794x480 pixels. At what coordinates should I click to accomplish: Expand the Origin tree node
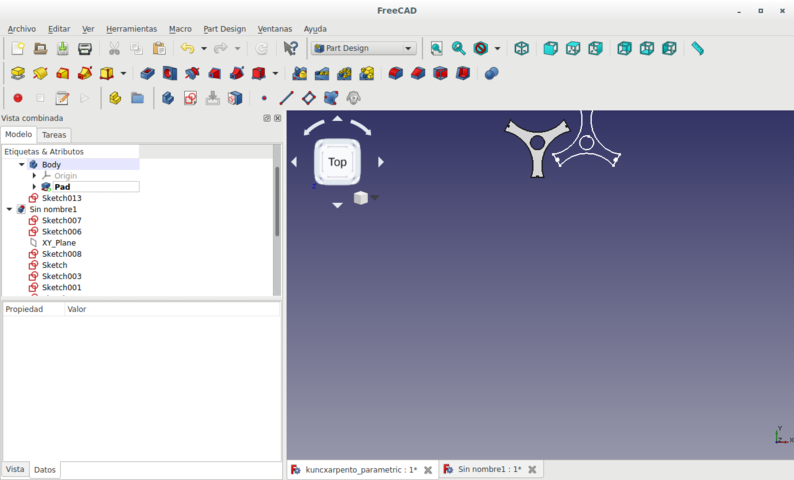click(34, 176)
